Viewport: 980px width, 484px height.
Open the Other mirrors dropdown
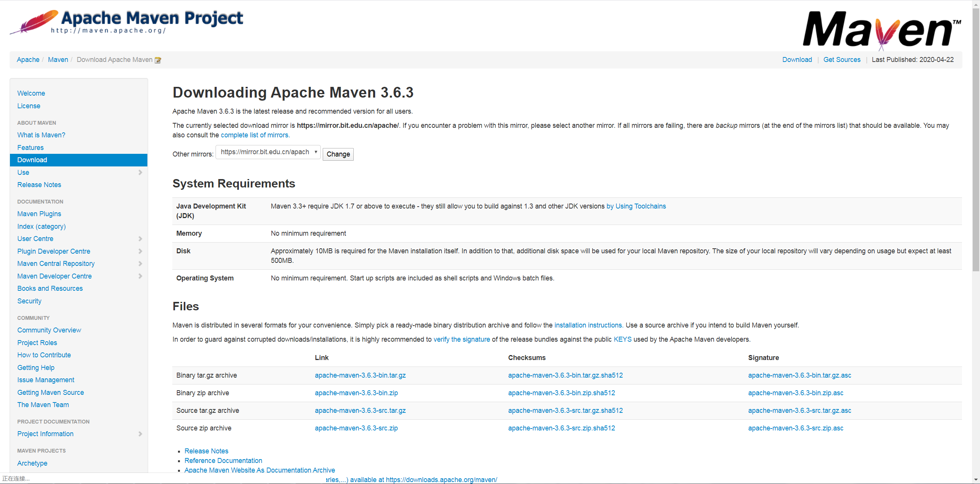(268, 152)
